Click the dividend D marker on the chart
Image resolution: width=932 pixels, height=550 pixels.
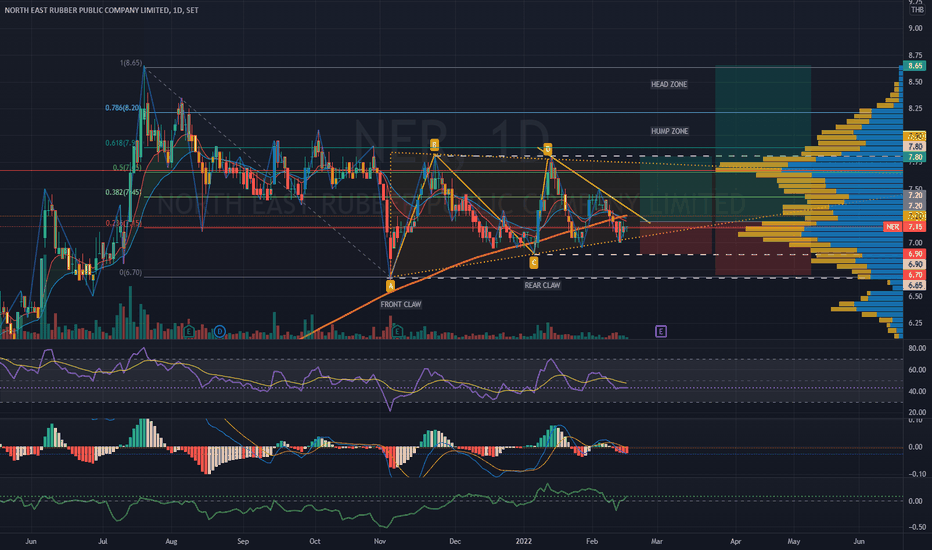pos(219,331)
